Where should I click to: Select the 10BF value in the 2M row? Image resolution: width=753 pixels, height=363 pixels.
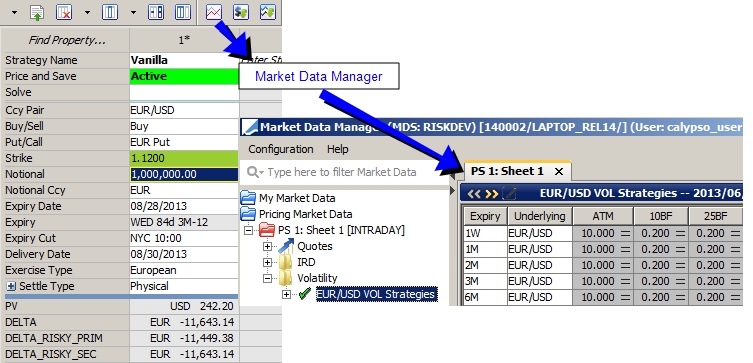(x=660, y=265)
